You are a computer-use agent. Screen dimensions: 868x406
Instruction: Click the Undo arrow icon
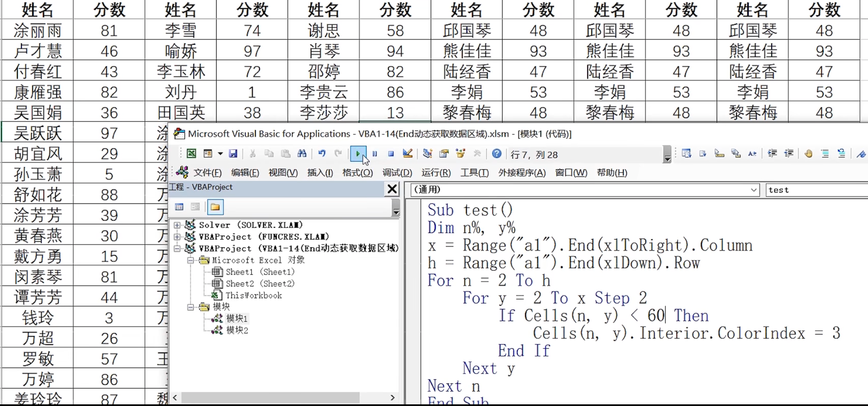tap(322, 153)
